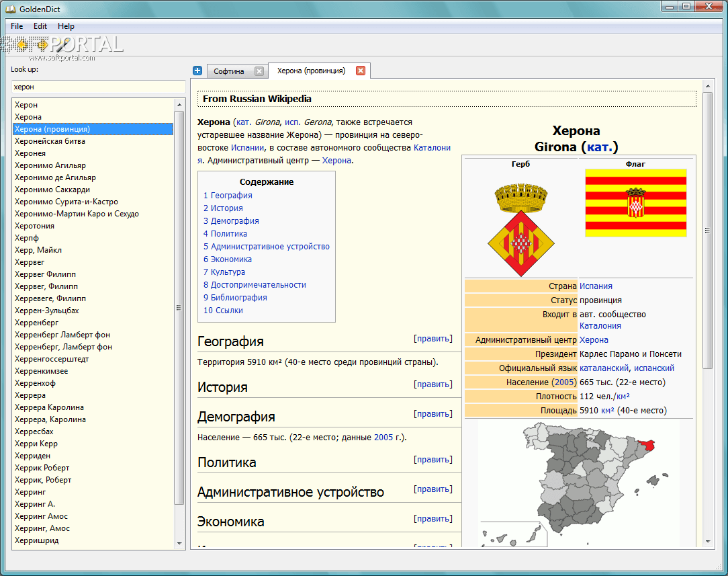
Task: Jump to contents entry 6 Экономика
Action: tap(228, 259)
